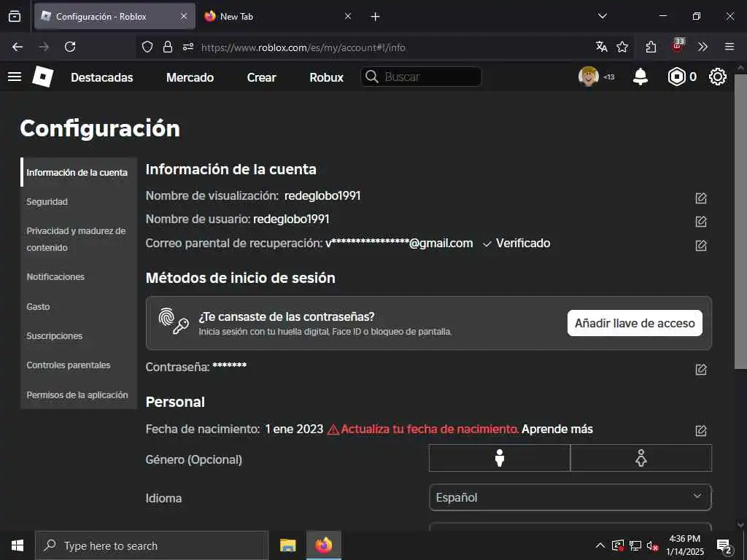
Task: Click the Roblox logo home icon
Action: 43,77
